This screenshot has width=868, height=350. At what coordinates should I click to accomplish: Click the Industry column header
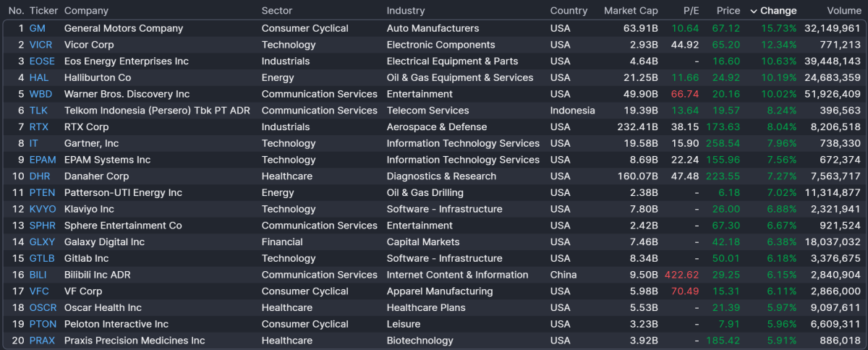406,11
